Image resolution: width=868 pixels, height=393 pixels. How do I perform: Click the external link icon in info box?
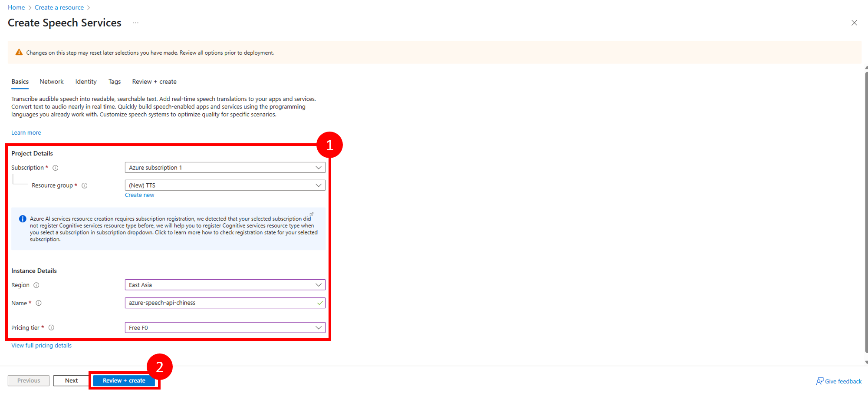click(x=311, y=215)
